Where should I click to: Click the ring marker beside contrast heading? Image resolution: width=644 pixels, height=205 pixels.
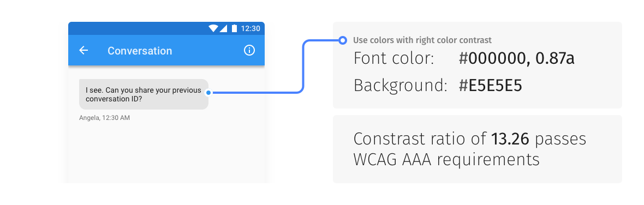343,40
